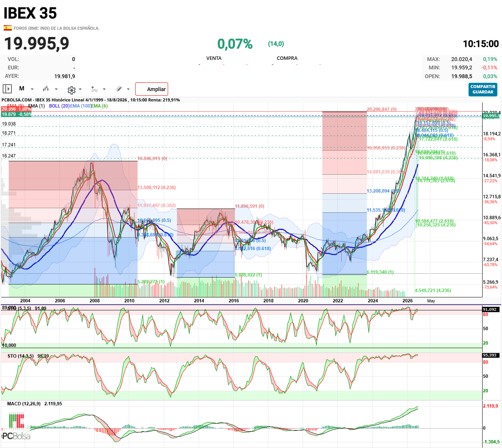Click the -0,11% MIN percentage value
Screen dimensions: 502x448
[489, 67]
